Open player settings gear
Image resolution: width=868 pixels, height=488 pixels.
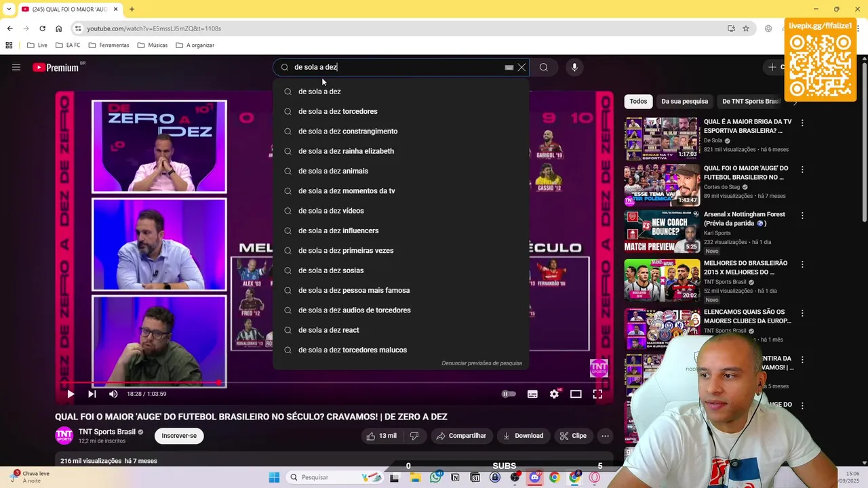pyautogui.click(x=555, y=394)
